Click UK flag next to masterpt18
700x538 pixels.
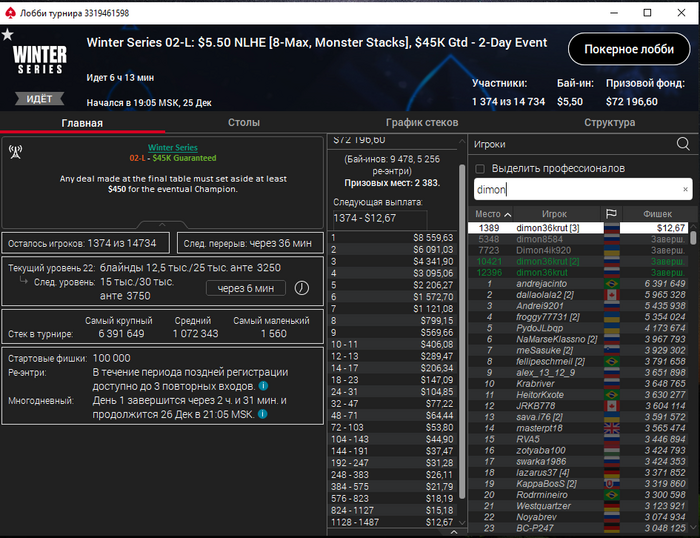click(611, 428)
